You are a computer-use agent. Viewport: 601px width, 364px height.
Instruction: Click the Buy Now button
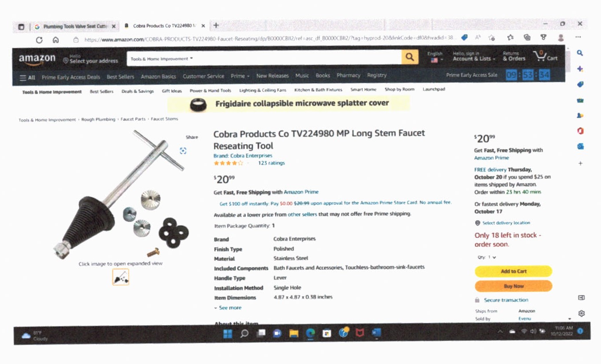click(x=513, y=286)
